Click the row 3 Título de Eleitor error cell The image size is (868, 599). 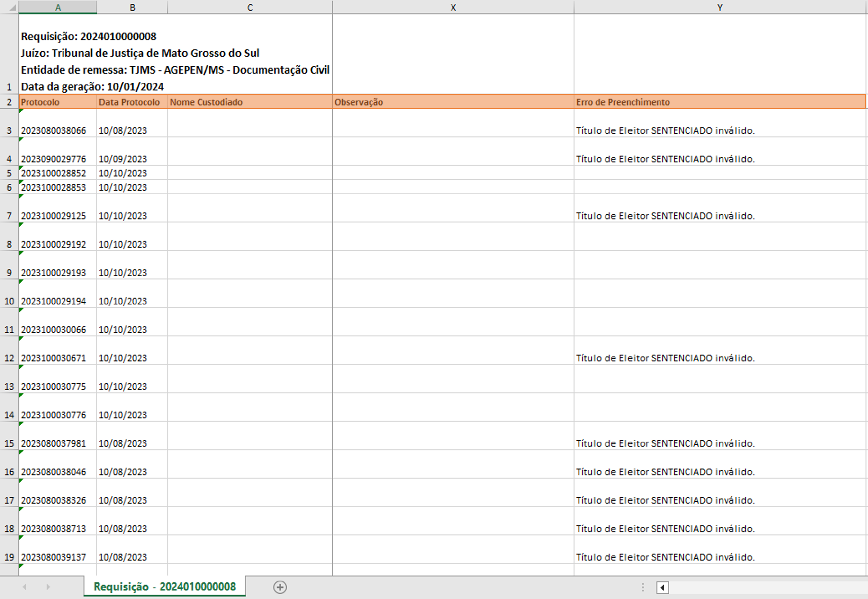click(720, 123)
